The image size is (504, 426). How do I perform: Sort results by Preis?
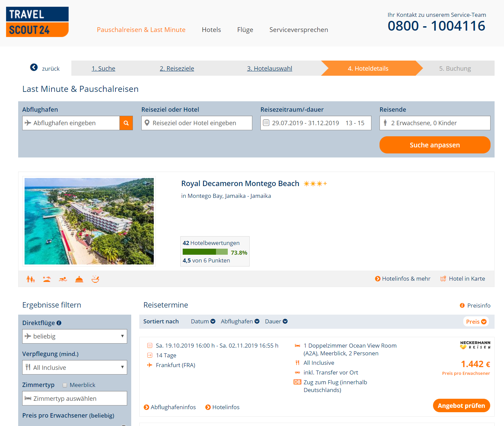(476, 322)
